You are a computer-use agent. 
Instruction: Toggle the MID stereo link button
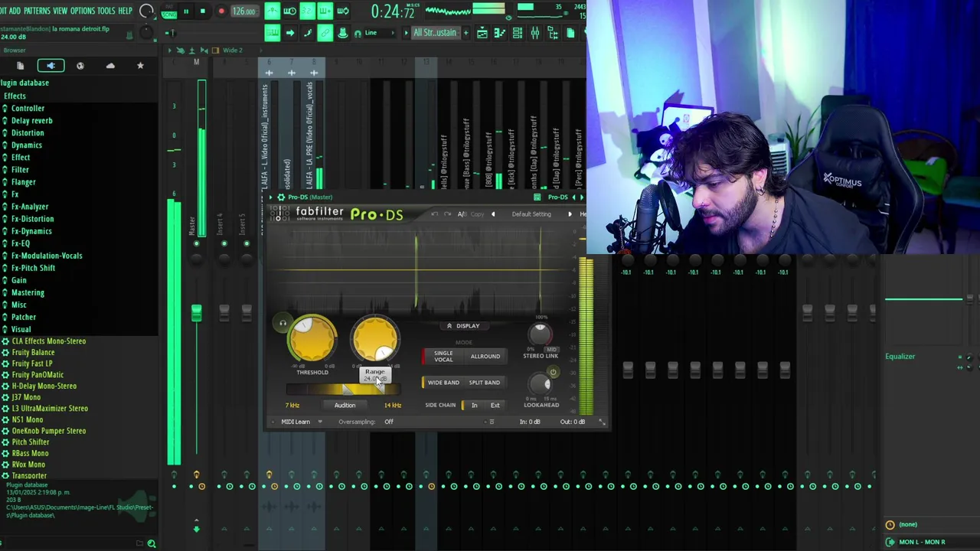551,350
